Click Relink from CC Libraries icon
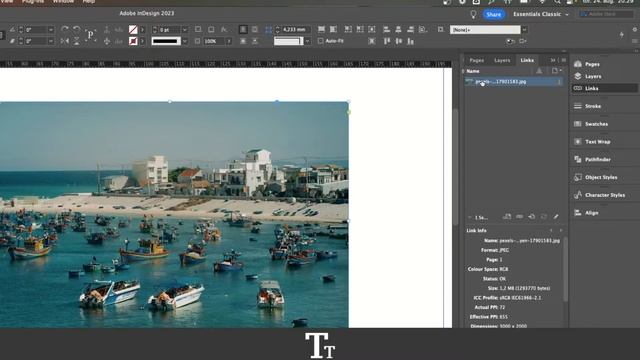The width and height of the screenshot is (640, 360). click(507, 217)
